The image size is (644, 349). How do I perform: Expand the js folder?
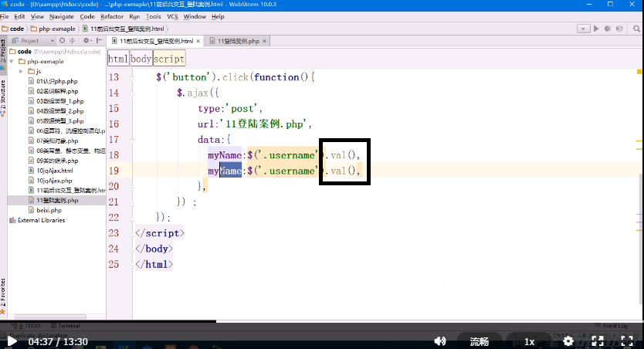21,72
